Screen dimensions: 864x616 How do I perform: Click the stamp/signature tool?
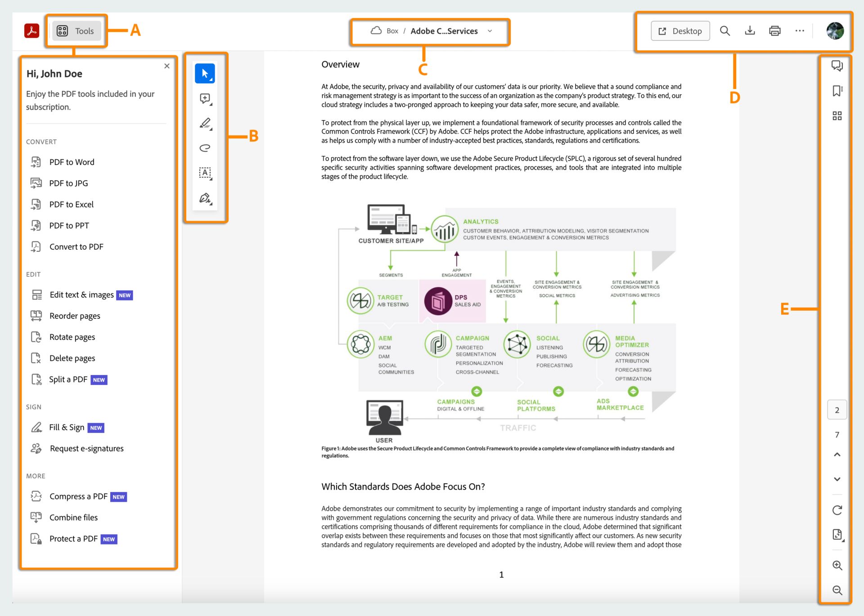click(x=205, y=198)
